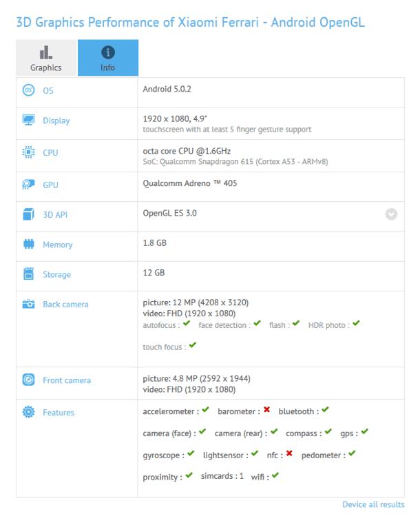The height and width of the screenshot is (514, 420).
Task: Select the 4.8 MP (2592 x 1944) picture text
Action: coord(196,378)
